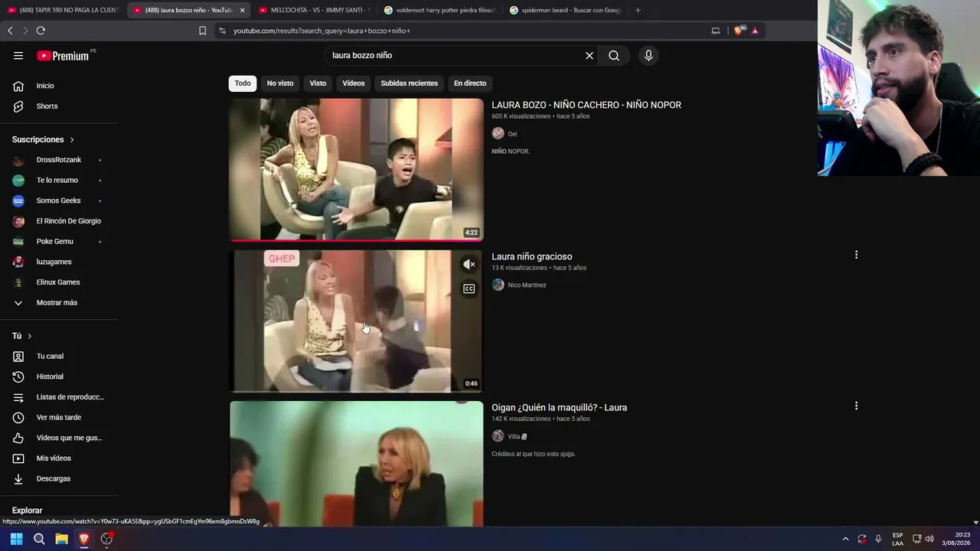Image resolution: width=980 pixels, height=551 pixels.
Task: Select the Visto filter chip
Action: click(318, 83)
